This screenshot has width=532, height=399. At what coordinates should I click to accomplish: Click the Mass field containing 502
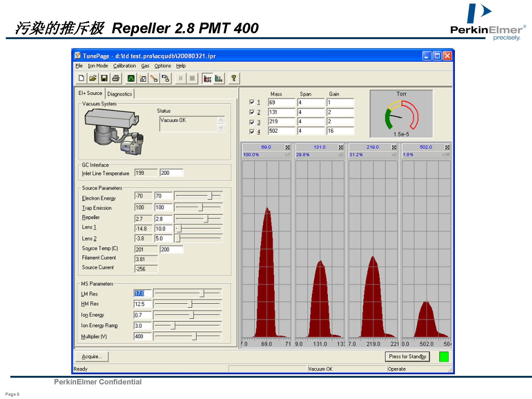click(x=282, y=131)
